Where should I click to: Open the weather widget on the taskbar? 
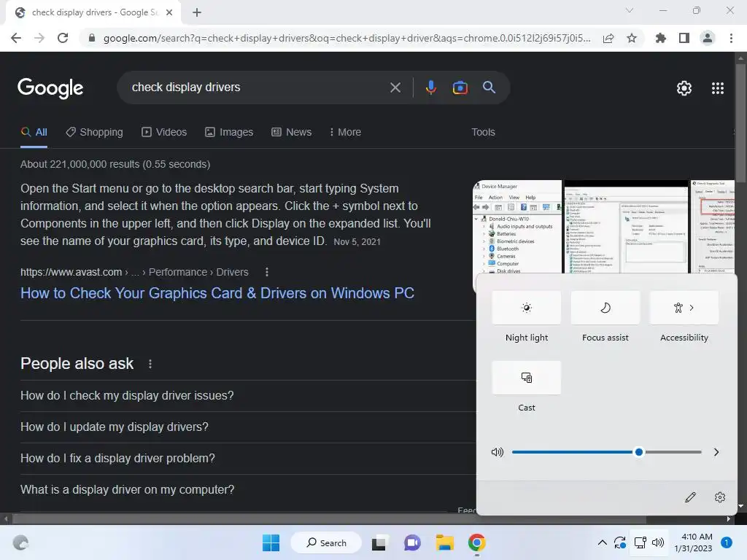click(20, 542)
